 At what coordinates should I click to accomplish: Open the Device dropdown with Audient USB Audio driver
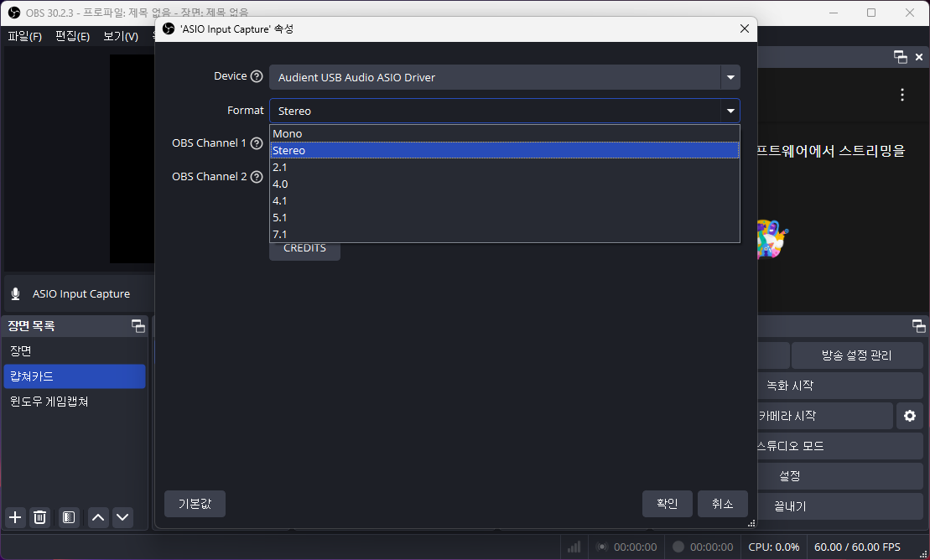[505, 77]
